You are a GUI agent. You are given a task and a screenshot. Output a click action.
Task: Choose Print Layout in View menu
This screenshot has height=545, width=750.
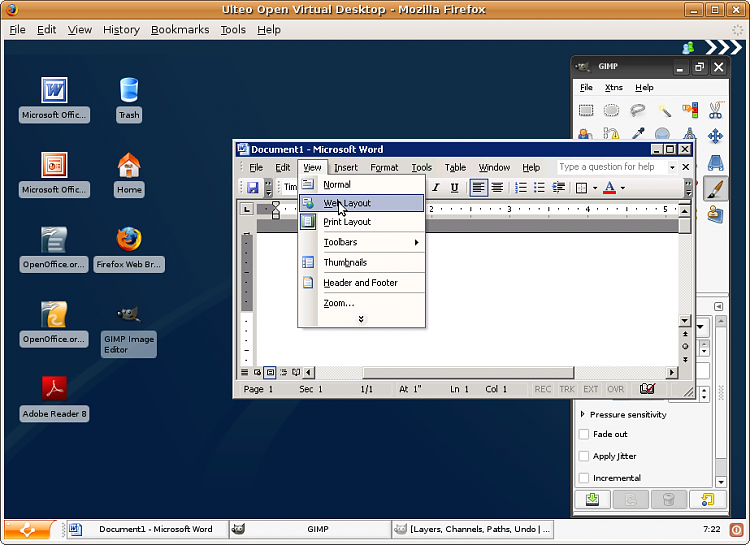pos(362,222)
